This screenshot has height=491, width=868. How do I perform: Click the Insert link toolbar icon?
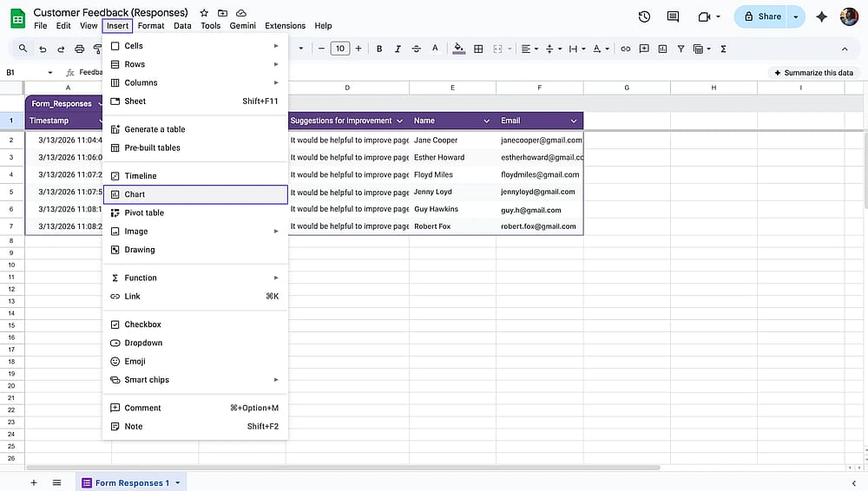pyautogui.click(x=625, y=49)
